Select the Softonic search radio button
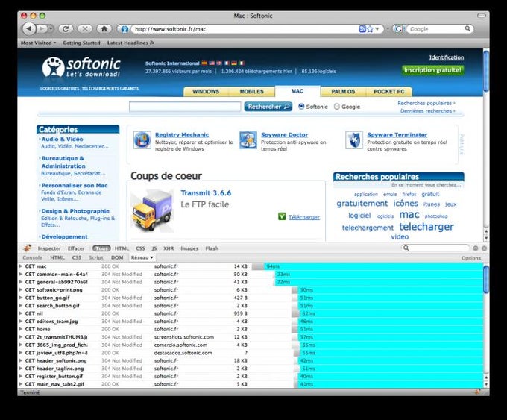Viewport: 507px width, 420px height. pyautogui.click(x=301, y=106)
